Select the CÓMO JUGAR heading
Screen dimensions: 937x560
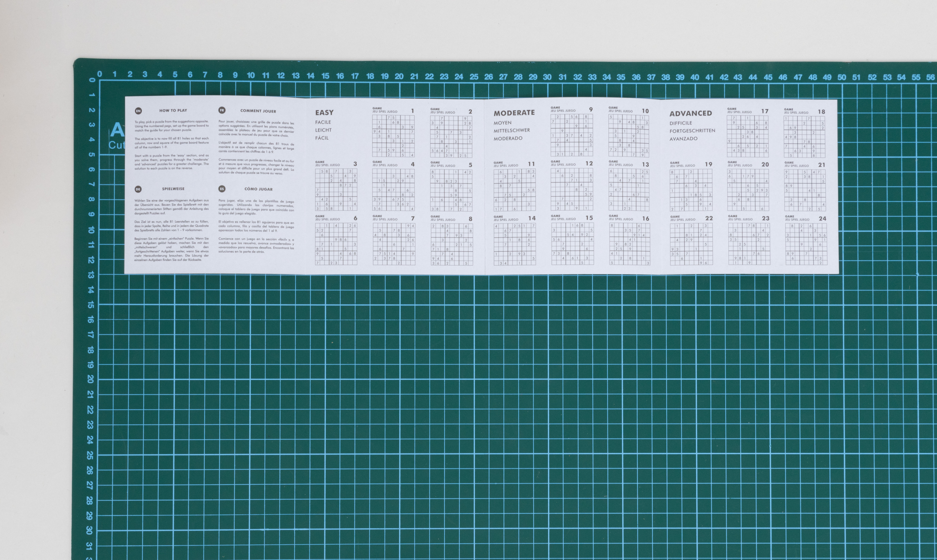(x=258, y=189)
